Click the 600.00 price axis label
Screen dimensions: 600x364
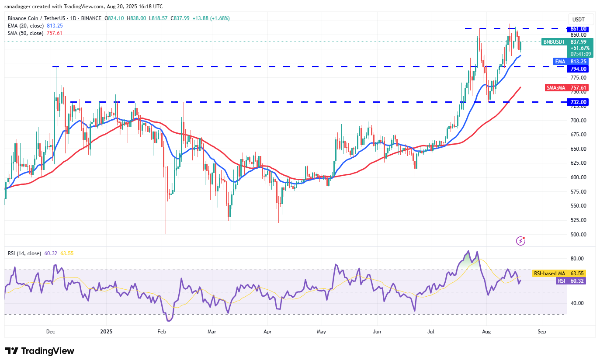[578, 177]
